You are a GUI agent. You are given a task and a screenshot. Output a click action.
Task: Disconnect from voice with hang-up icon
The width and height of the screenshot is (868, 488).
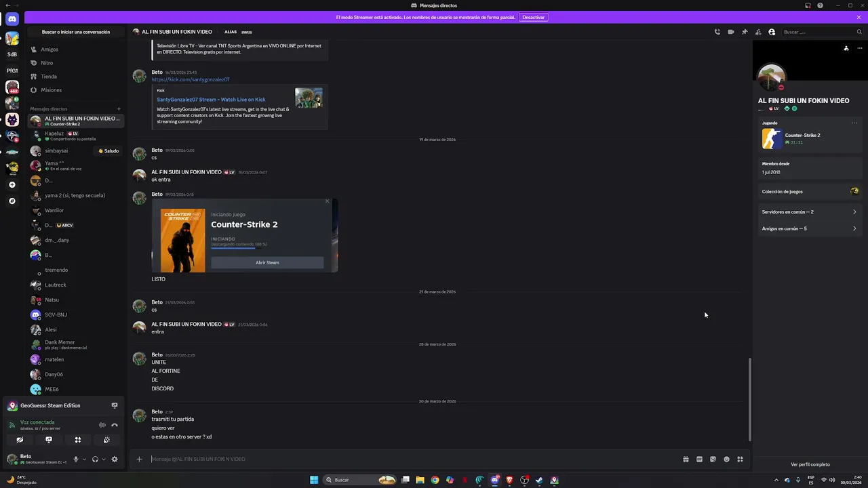(x=115, y=425)
